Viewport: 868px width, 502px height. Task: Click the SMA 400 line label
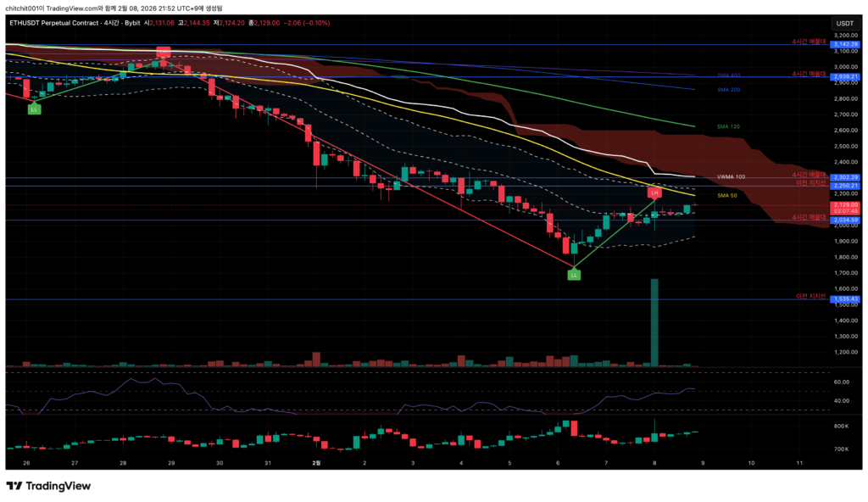[x=729, y=76]
